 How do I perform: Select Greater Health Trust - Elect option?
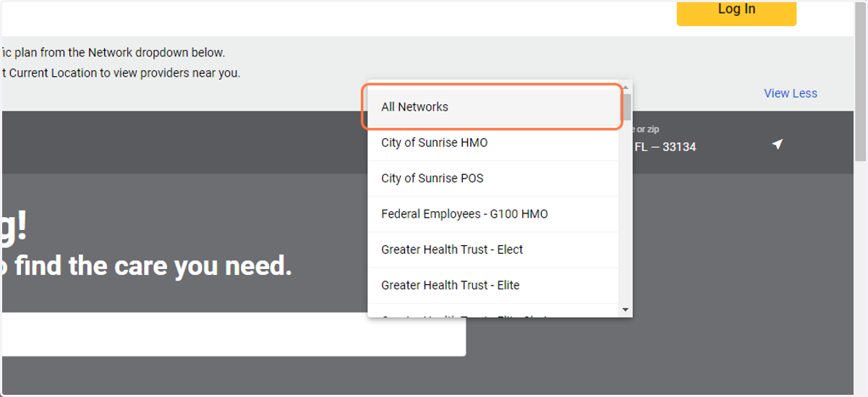coord(493,249)
